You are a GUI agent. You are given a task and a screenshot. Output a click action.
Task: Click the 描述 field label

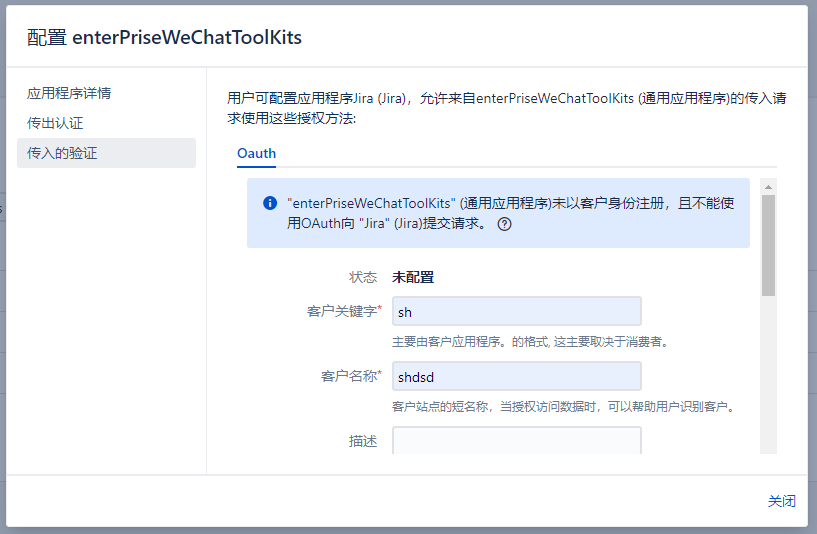[x=363, y=441]
